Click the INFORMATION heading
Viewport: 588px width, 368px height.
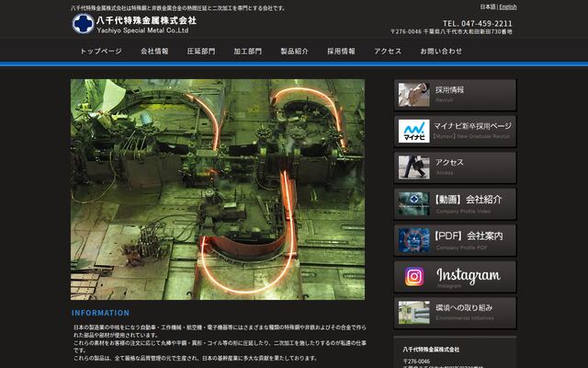tap(100, 313)
